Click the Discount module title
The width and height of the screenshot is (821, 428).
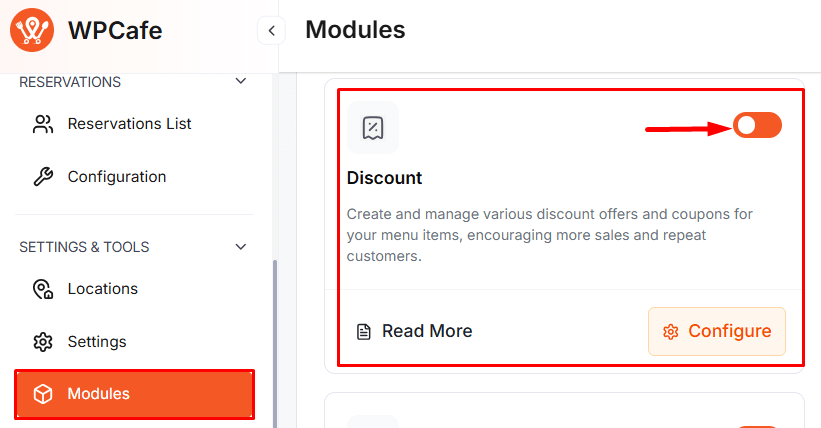click(385, 178)
